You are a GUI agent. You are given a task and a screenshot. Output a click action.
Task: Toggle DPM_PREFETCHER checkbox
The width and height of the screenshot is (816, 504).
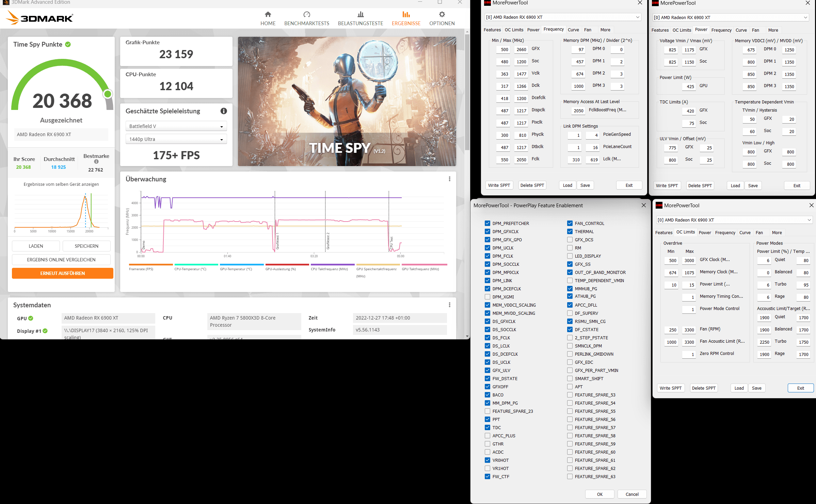pos(487,223)
